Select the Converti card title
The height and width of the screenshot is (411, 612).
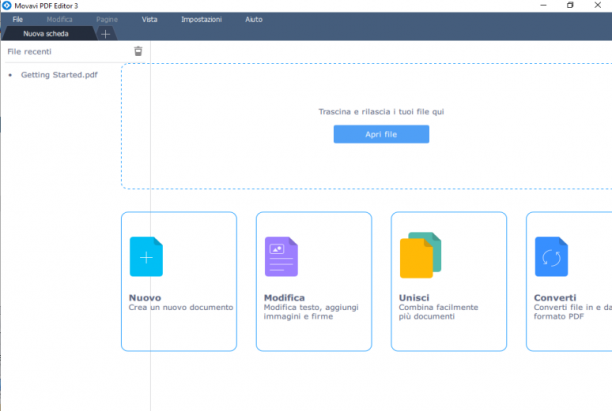click(555, 298)
